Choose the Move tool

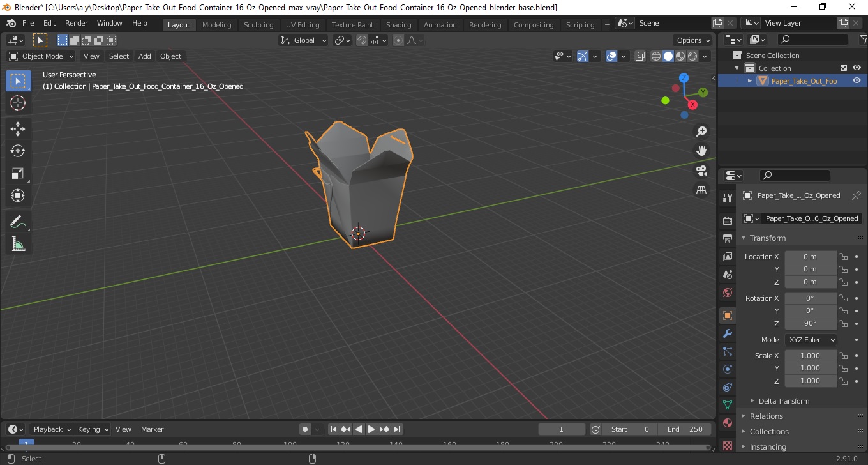pos(18,129)
